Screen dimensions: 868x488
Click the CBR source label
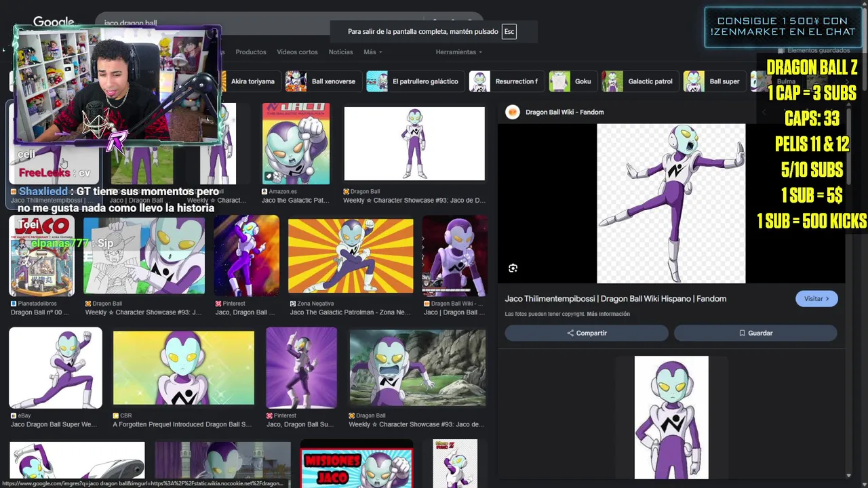126,415
